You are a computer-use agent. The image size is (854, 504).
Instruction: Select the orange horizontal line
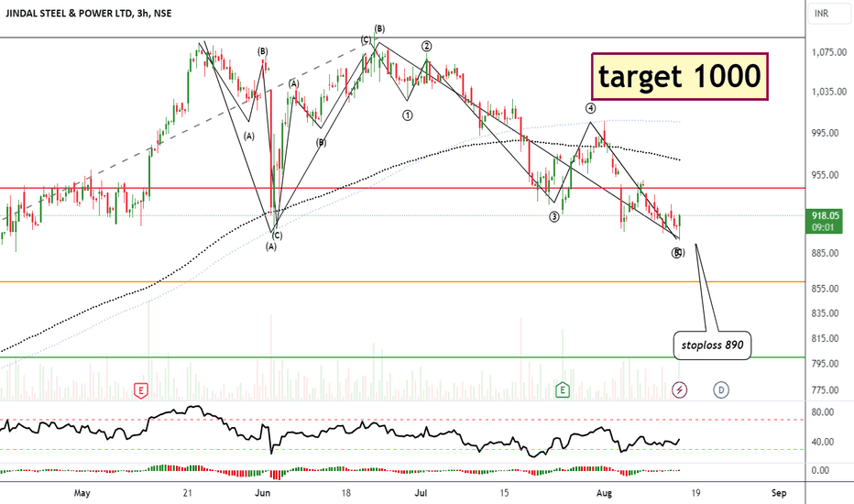pos(403,281)
